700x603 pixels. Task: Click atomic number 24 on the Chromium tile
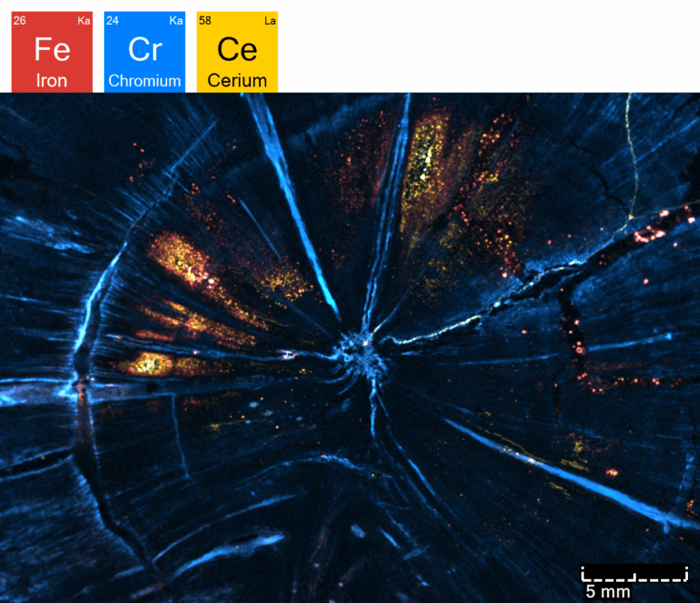(112, 21)
